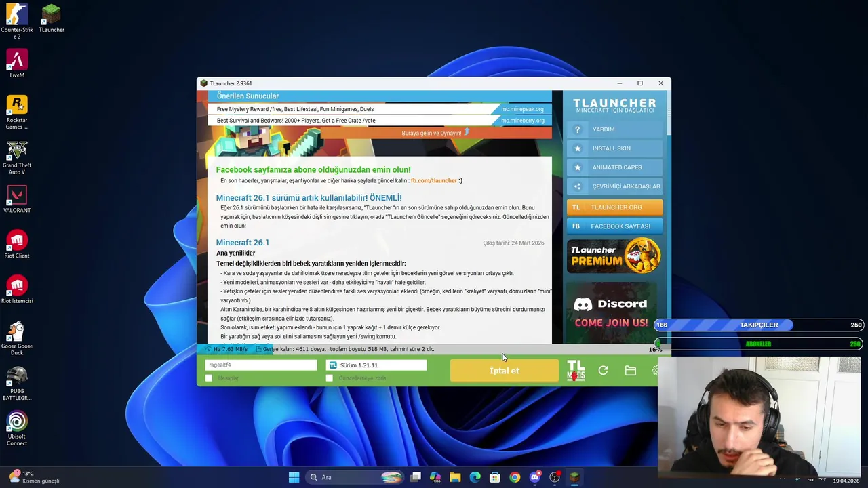Screen dimensions: 868x488
Task: Select the Ubisoft Connect desktop icon
Action: [x=17, y=429]
